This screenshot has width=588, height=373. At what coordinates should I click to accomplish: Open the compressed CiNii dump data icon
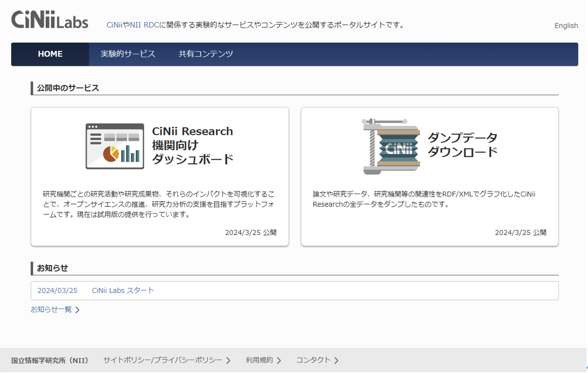391,146
